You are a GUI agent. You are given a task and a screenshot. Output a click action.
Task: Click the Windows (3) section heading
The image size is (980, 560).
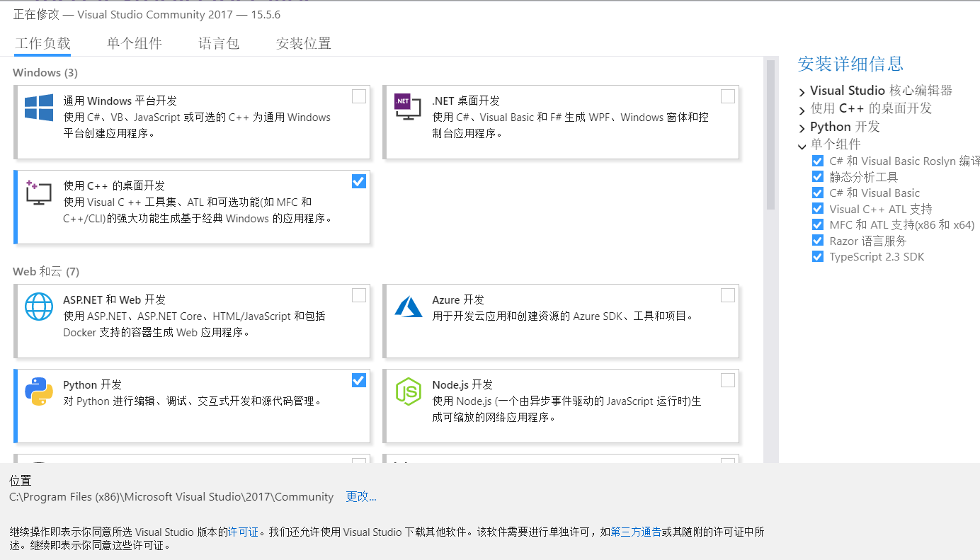[x=45, y=72]
